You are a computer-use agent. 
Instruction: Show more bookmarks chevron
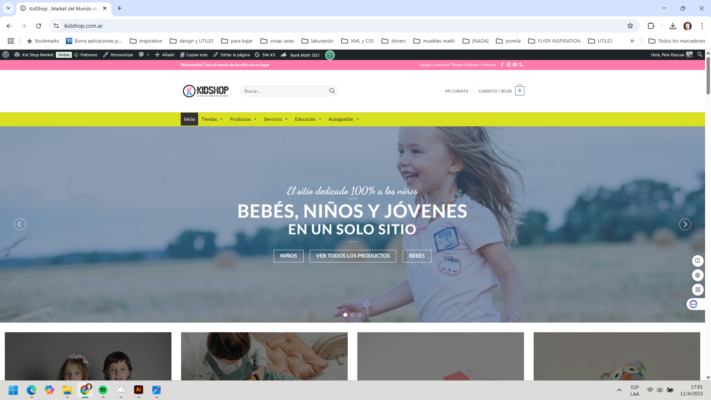coord(632,41)
